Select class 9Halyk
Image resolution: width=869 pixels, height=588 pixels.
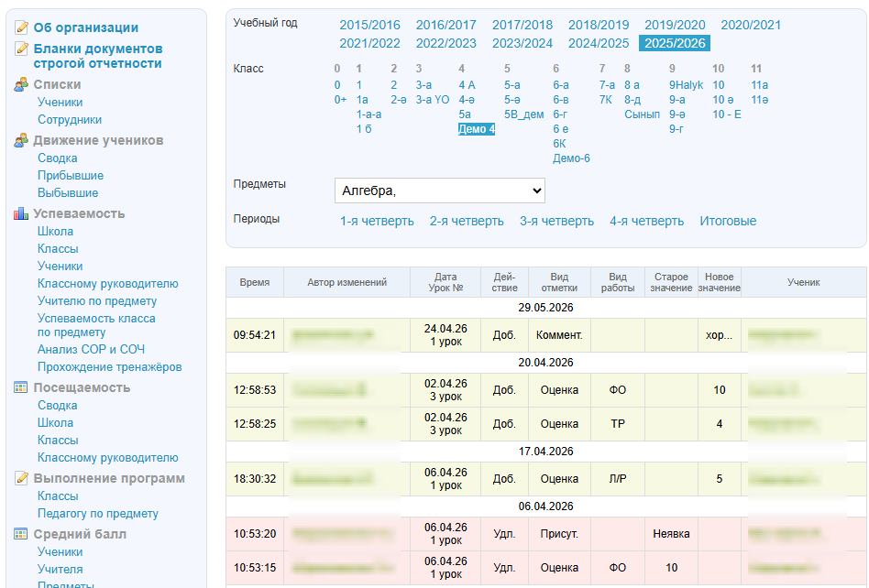coord(686,84)
